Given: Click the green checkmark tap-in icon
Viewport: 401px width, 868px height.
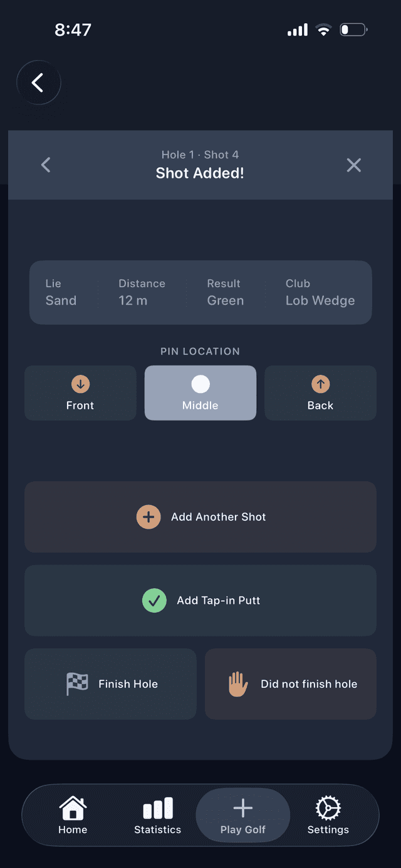Looking at the screenshot, I should [154, 601].
